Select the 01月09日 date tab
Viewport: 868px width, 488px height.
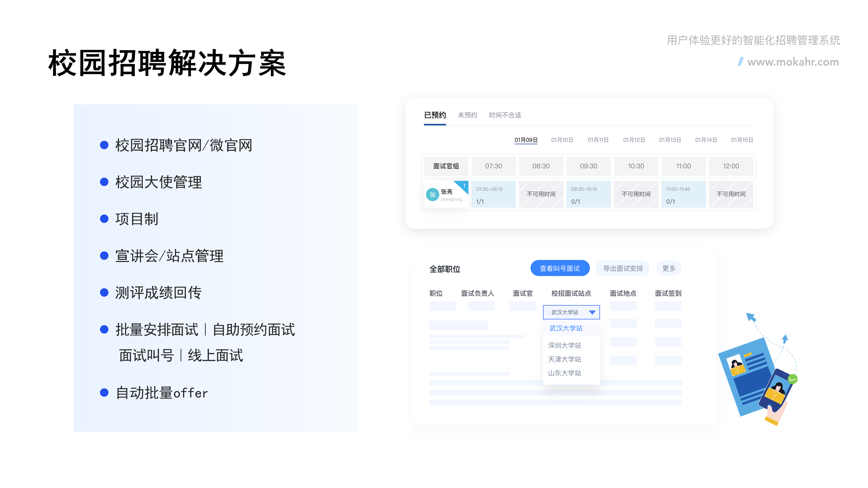526,140
